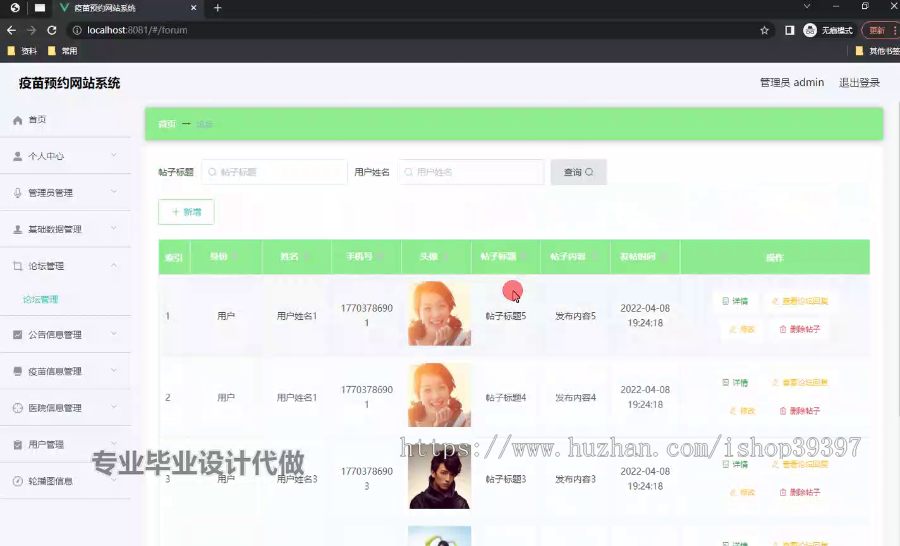The width and height of the screenshot is (900, 546).
Task: Sort table by 身份 column icon
Action: (x=235, y=257)
